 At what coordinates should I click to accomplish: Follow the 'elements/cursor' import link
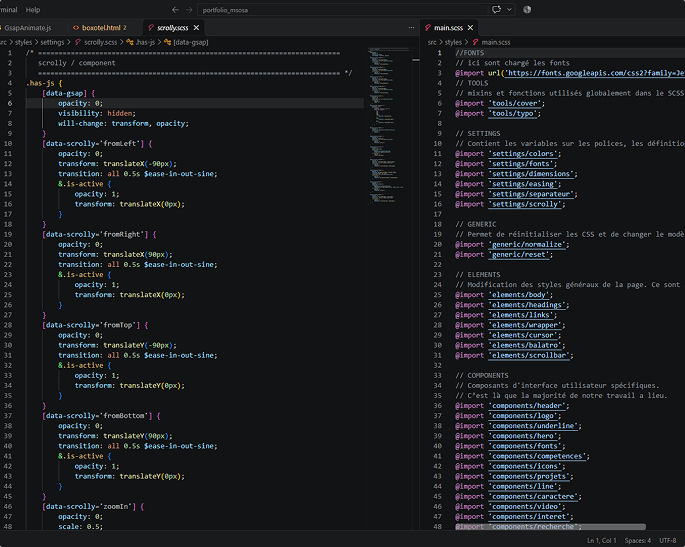(523, 335)
